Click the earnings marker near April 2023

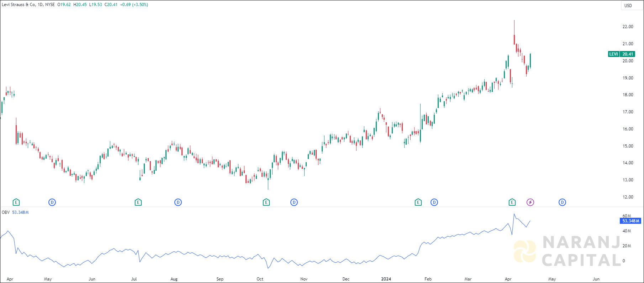point(16,202)
